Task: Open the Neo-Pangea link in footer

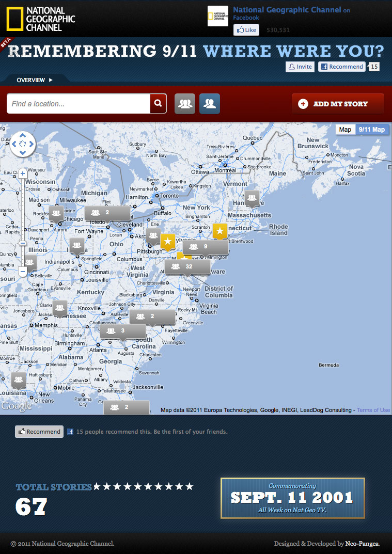Action: pyautogui.click(x=363, y=544)
